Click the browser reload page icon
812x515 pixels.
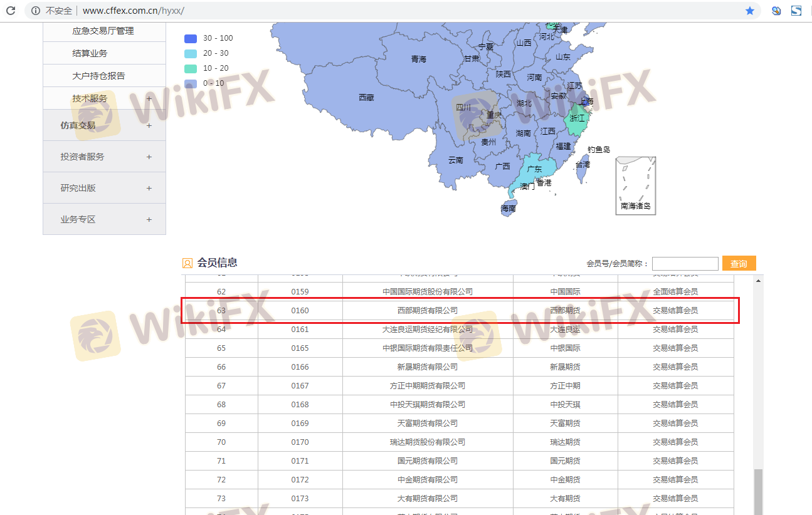point(11,11)
